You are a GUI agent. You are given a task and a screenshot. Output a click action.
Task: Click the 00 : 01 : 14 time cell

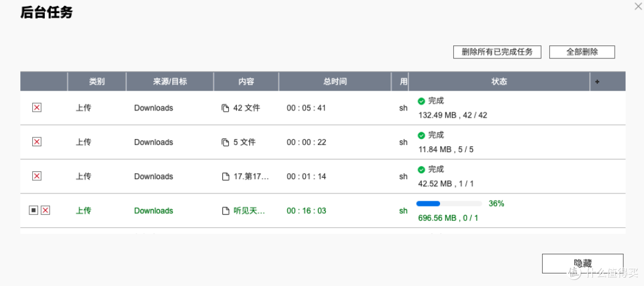(x=306, y=177)
